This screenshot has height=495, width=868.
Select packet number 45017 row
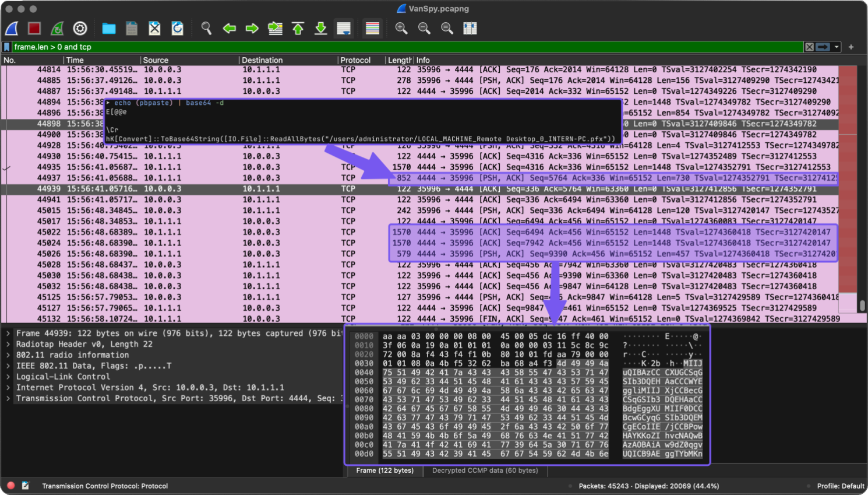419,221
